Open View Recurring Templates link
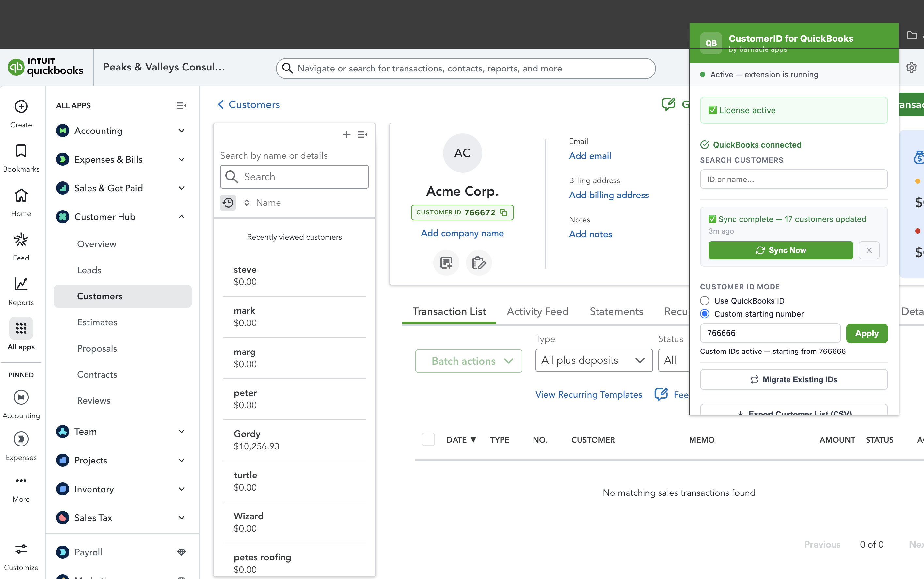The width and height of the screenshot is (924, 579). click(588, 394)
